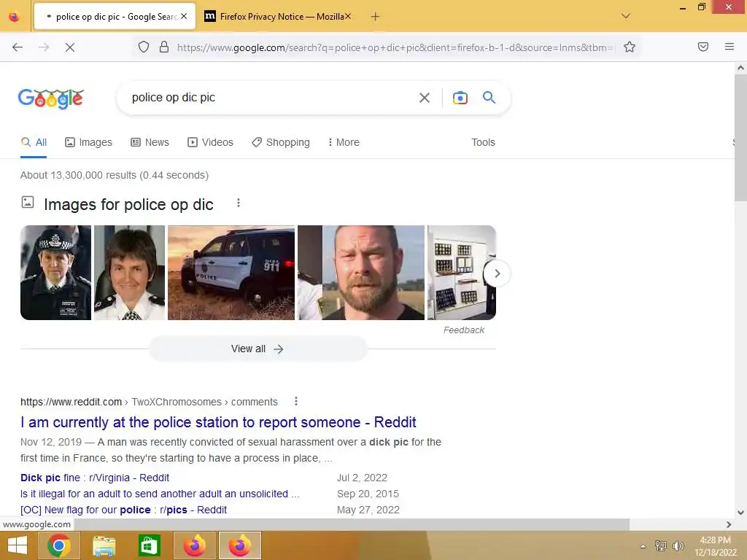Open a new tab with the plus button

pos(376,17)
